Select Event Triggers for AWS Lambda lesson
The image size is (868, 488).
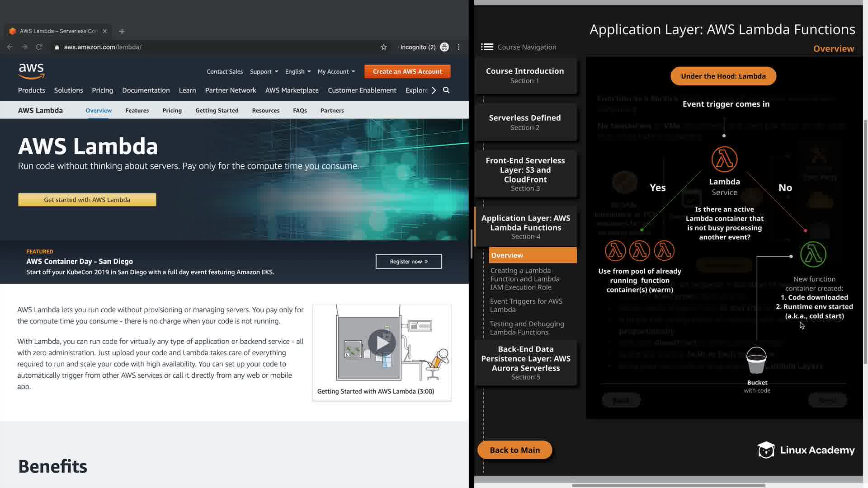526,305
